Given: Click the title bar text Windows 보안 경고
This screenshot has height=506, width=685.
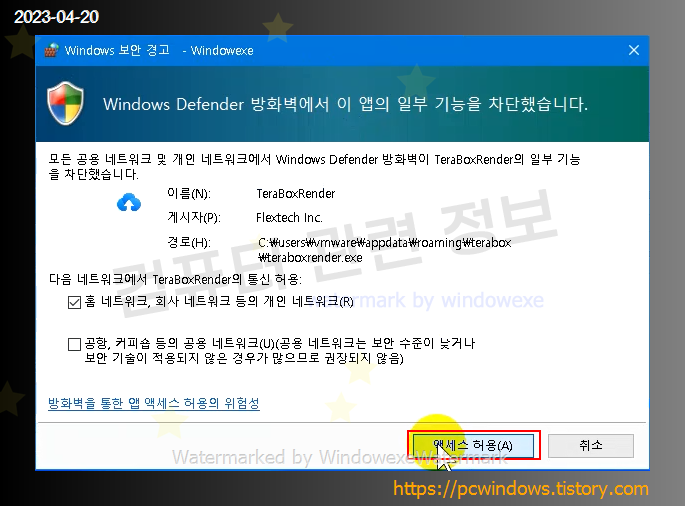Looking at the screenshot, I should click(x=117, y=50).
